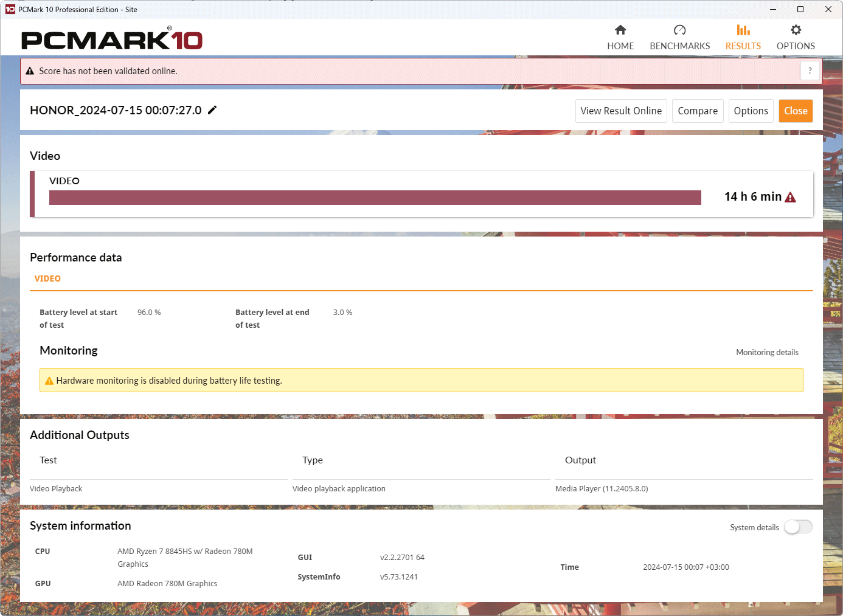843x616 pixels.
Task: Toggle the System details switch
Action: [x=798, y=527]
